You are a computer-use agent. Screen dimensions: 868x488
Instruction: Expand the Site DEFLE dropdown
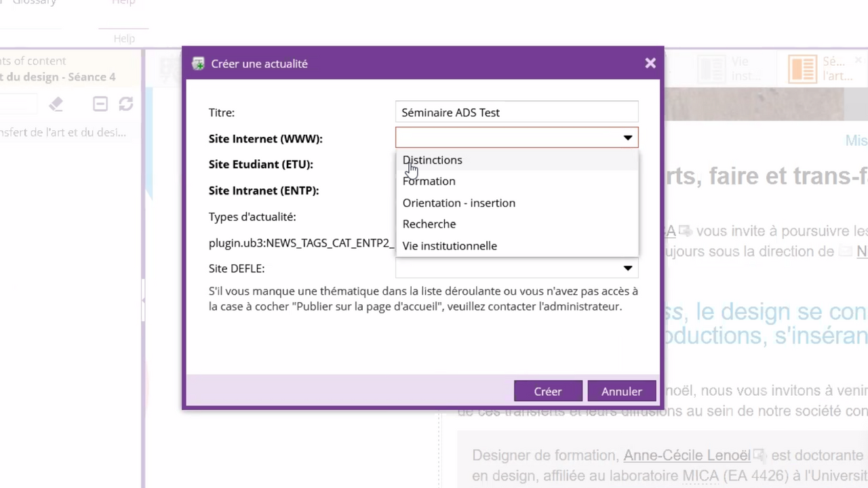pyautogui.click(x=627, y=268)
